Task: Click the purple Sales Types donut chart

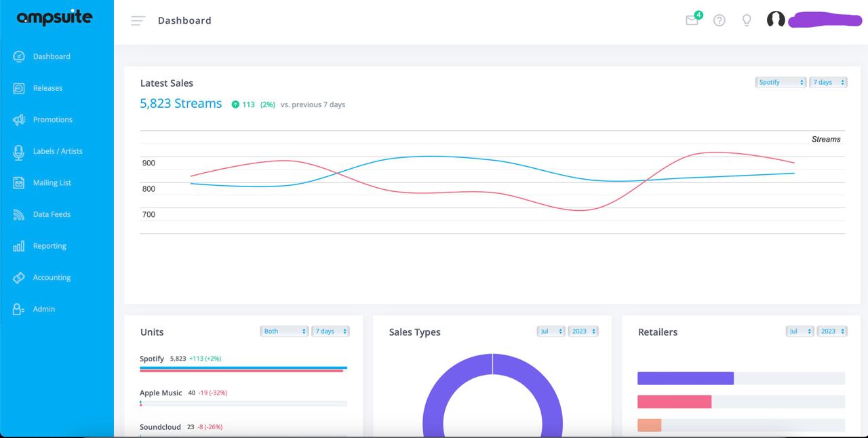Action: tap(493, 363)
